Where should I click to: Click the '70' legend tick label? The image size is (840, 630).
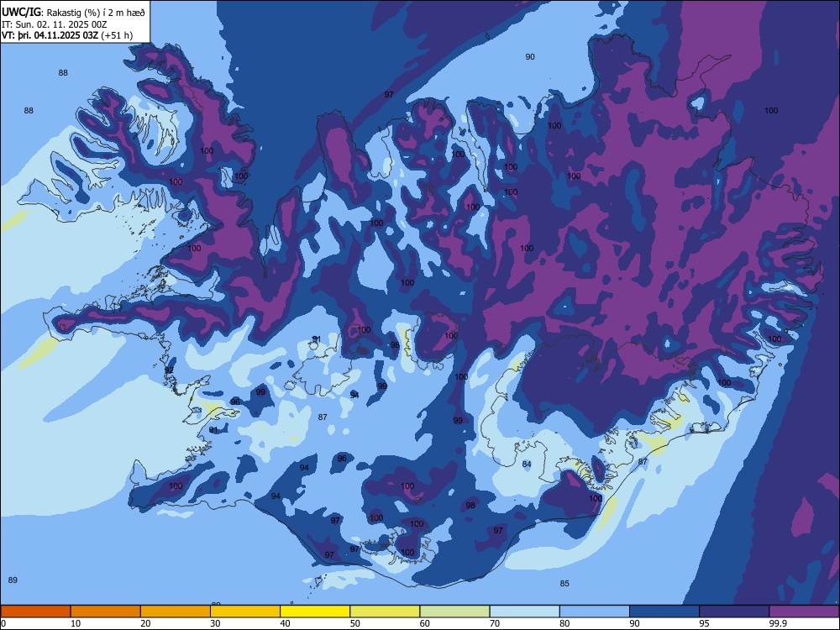495,623
